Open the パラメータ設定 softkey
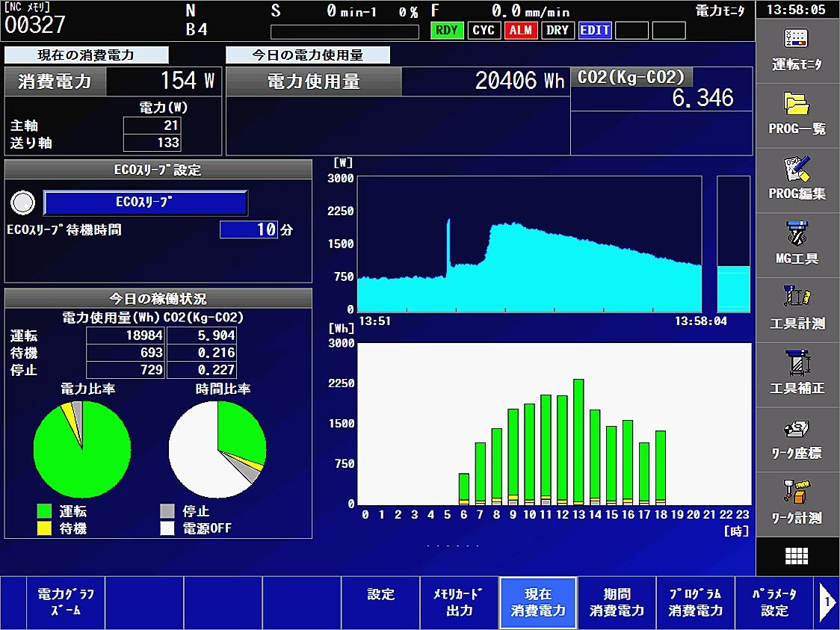 coord(774,602)
